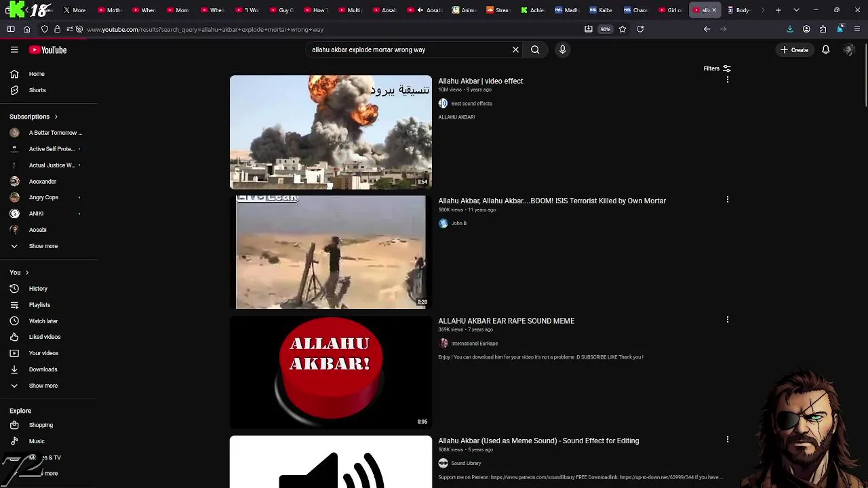Open 'Used as Meme Sound' video title
The width and height of the screenshot is (868, 488).
pos(538,441)
